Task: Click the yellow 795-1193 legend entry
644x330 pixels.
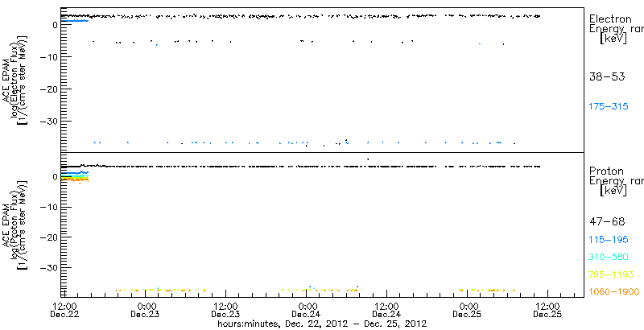Action: click(611, 274)
